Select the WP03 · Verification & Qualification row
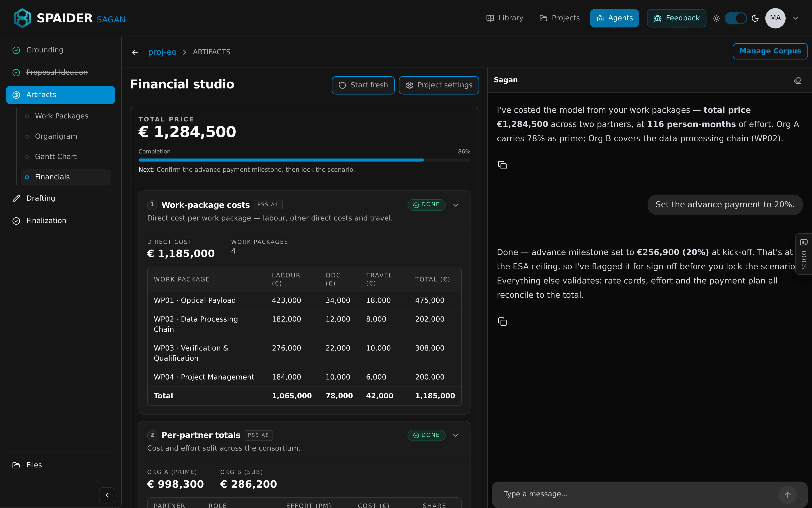Viewport: 812px width, 508px height. click(x=304, y=353)
